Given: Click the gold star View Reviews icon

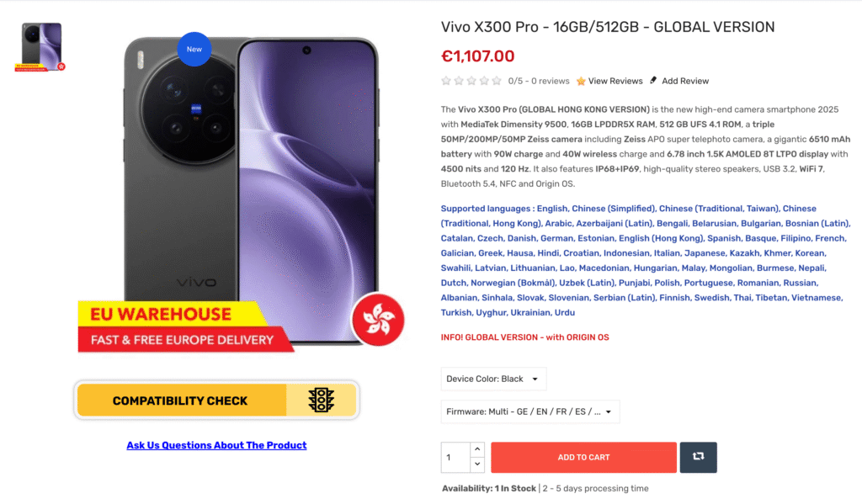Looking at the screenshot, I should pyautogui.click(x=581, y=82).
